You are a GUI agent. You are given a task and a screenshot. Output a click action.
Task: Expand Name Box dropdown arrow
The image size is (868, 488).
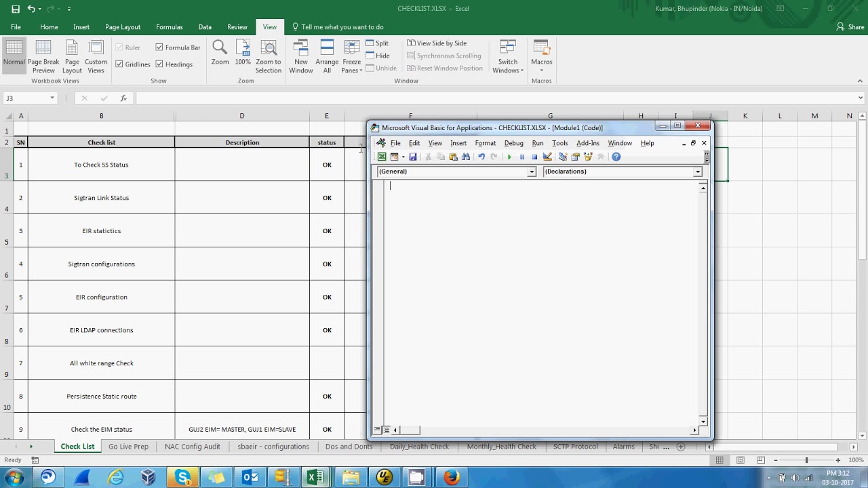click(52, 98)
